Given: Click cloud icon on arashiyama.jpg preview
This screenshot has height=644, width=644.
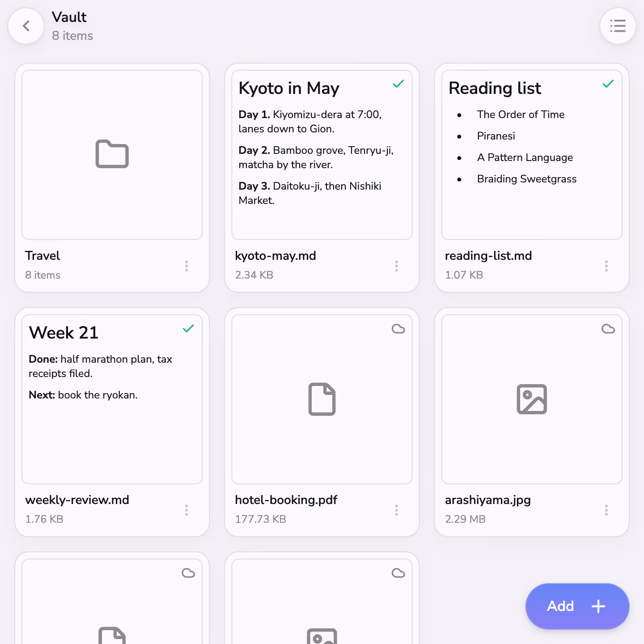Looking at the screenshot, I should 608,329.
